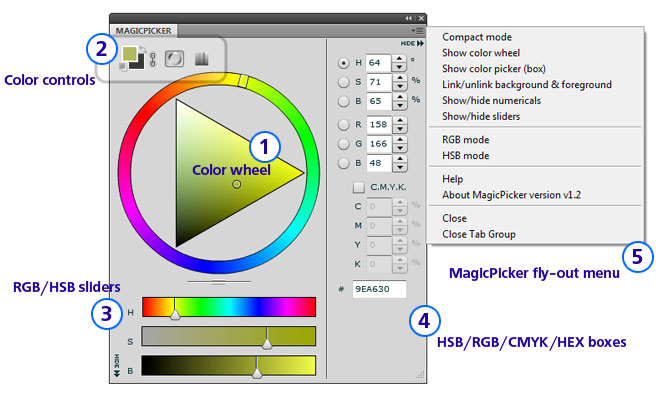Viewport: 656px width, 396px height.
Task: Click the S value field showing 71
Action: 379,82
